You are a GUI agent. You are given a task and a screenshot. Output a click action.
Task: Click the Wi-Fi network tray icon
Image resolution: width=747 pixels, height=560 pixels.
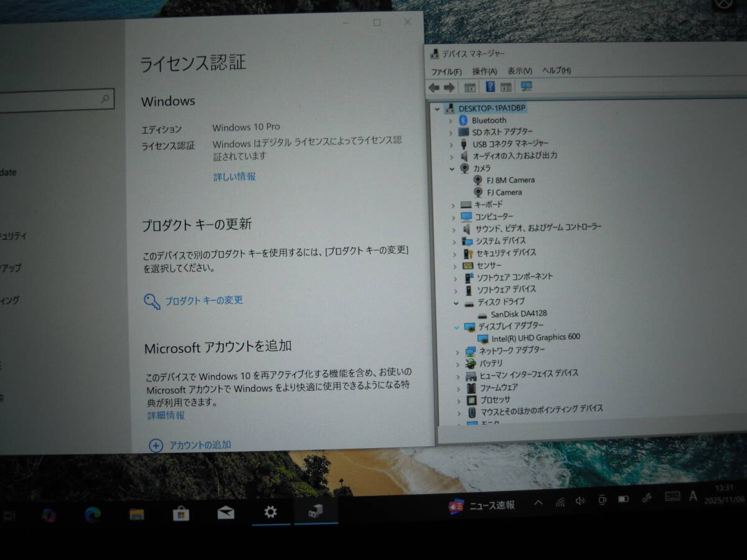[560, 502]
